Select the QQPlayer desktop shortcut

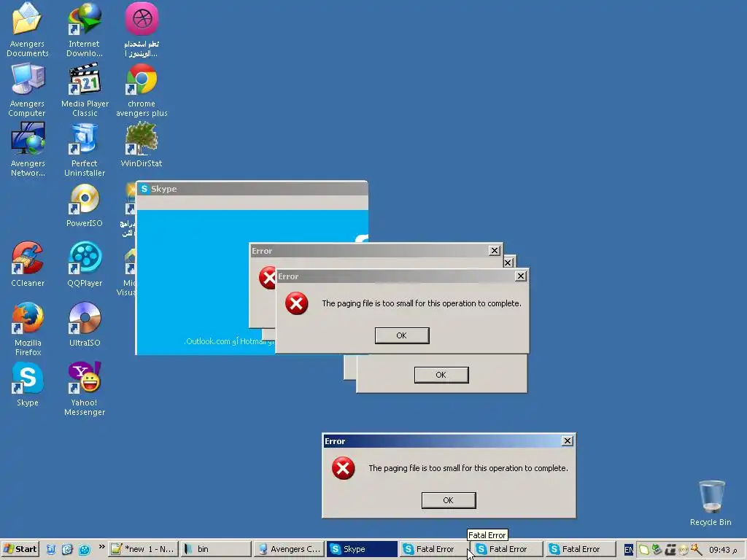[x=85, y=264]
